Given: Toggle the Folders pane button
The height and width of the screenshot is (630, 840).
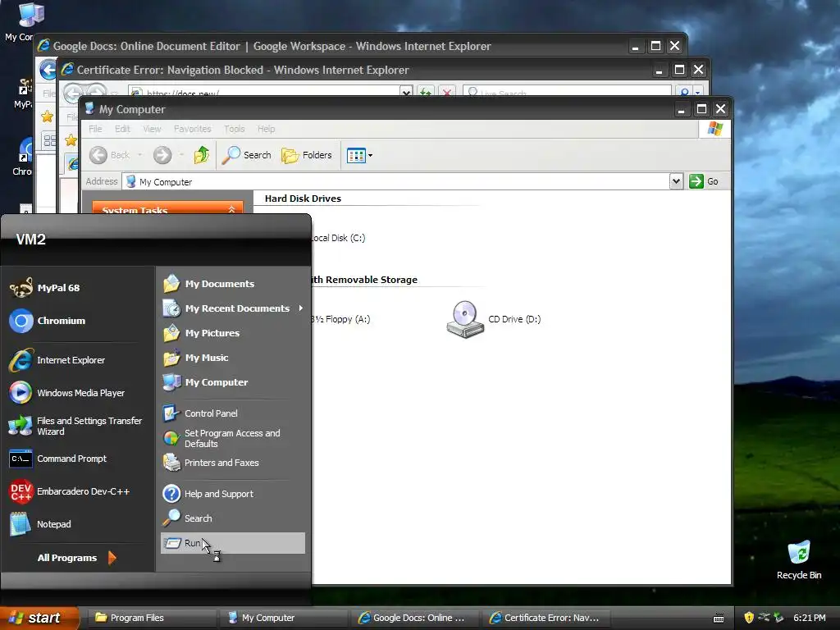Looking at the screenshot, I should 307,155.
